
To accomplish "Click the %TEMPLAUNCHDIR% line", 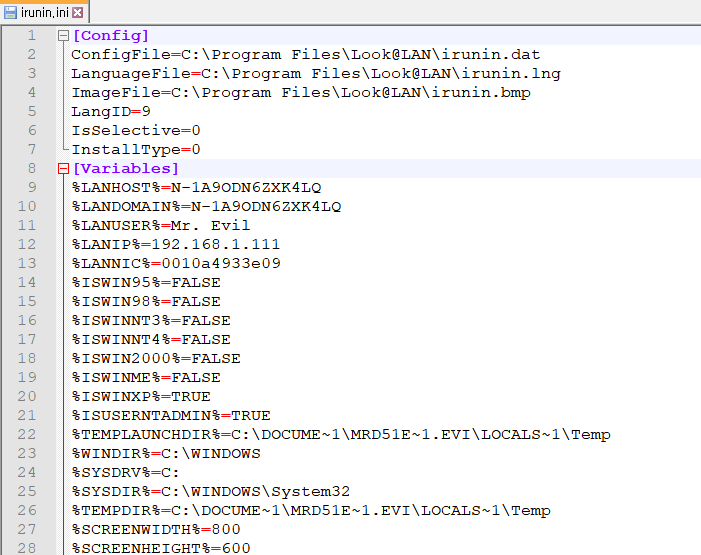I will [x=341, y=435].
